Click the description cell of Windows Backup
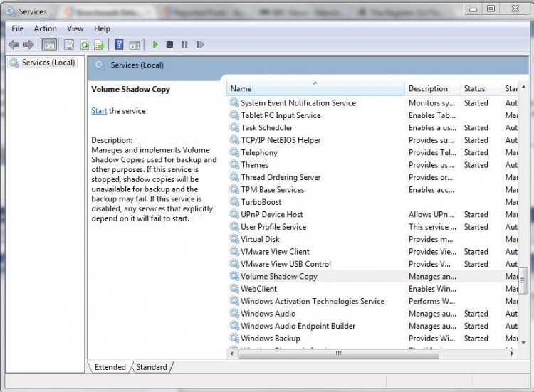Screen dimensions: 534x392 pyautogui.click(x=432, y=338)
